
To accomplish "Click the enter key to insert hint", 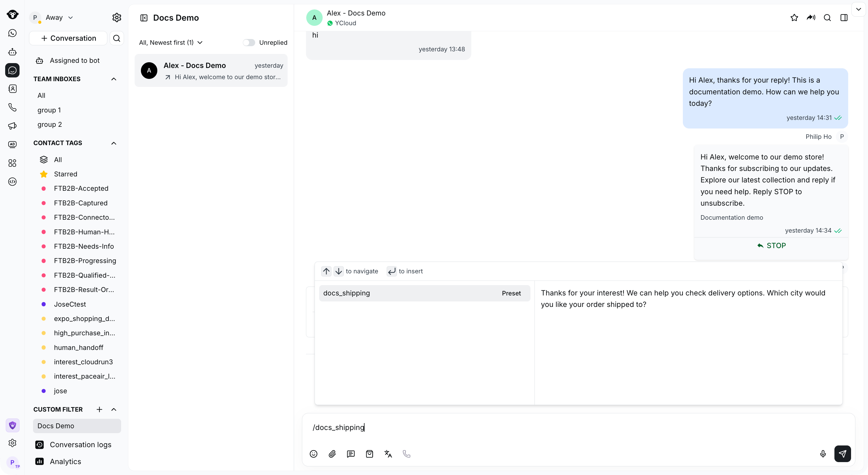I will [x=392, y=271].
